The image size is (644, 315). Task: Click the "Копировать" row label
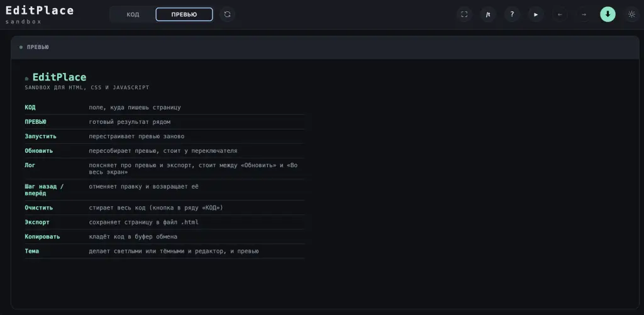click(42, 236)
